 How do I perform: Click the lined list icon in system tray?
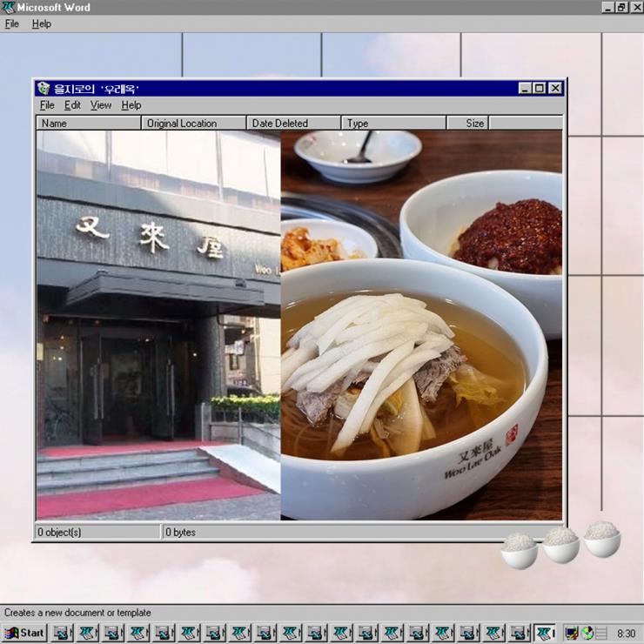pyautogui.click(x=600, y=633)
